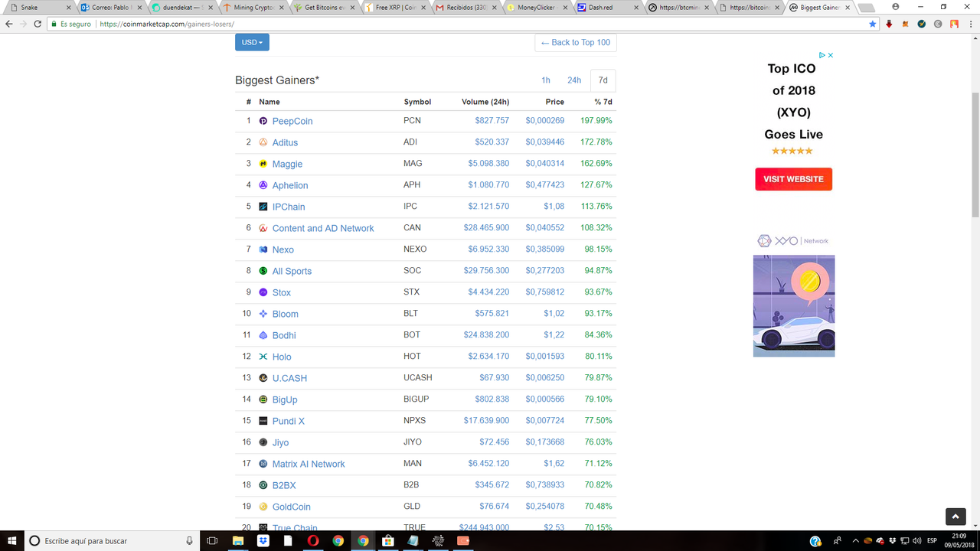This screenshot has width=980, height=551.
Task: Open the Content and AD Network link
Action: pyautogui.click(x=323, y=228)
